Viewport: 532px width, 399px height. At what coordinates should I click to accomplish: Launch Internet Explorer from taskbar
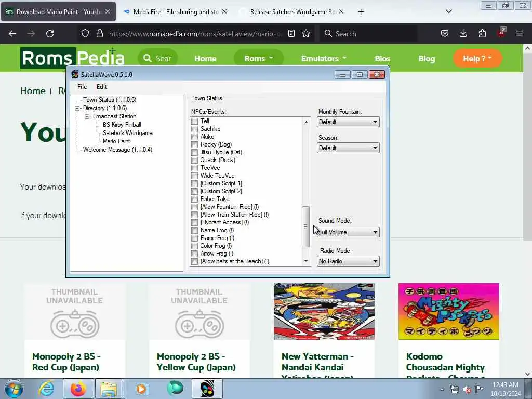[46, 389]
